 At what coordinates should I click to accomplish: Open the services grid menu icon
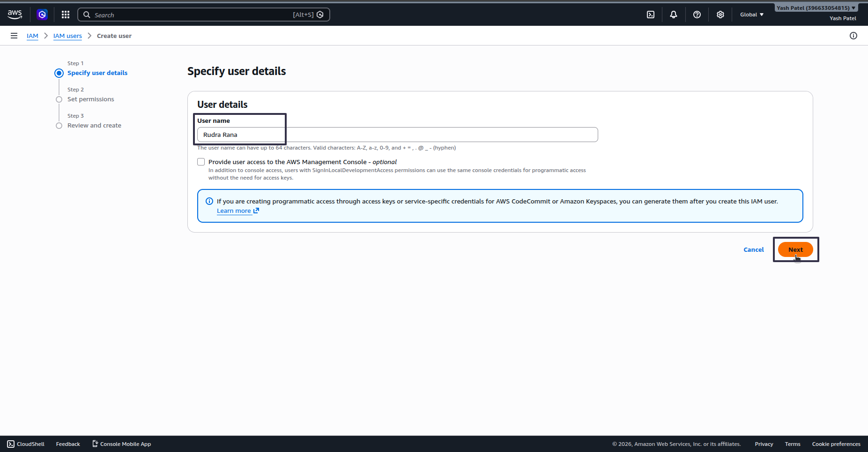66,15
